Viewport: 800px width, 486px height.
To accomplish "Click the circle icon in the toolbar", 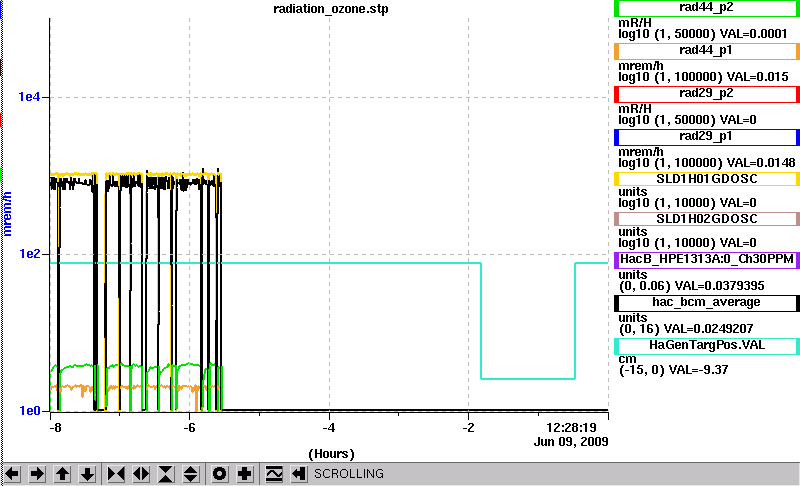I will [x=219, y=474].
